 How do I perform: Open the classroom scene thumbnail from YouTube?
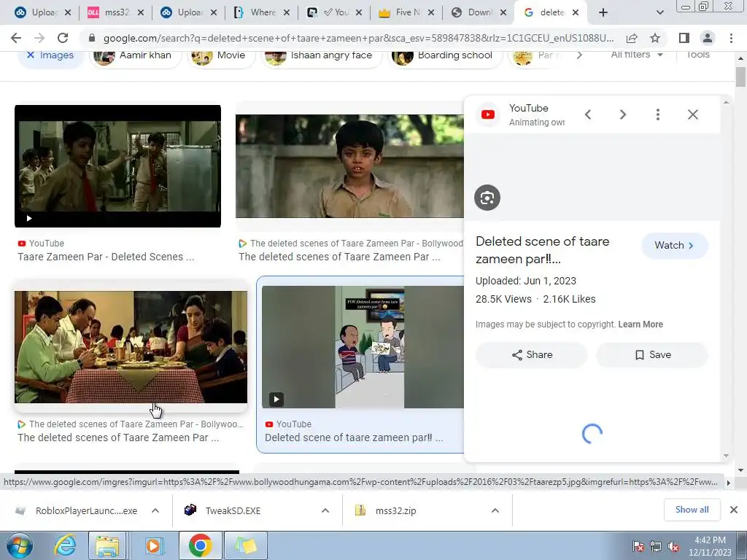(117, 166)
